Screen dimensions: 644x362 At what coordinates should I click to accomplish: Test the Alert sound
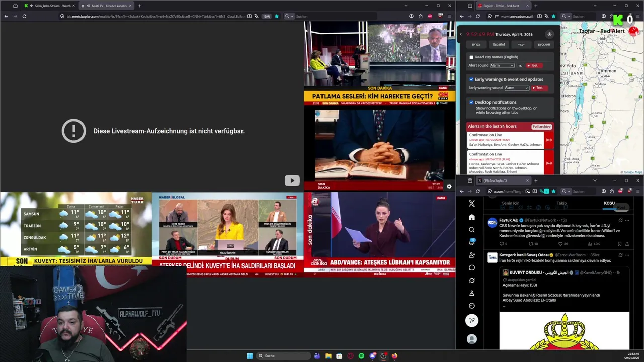(534, 66)
